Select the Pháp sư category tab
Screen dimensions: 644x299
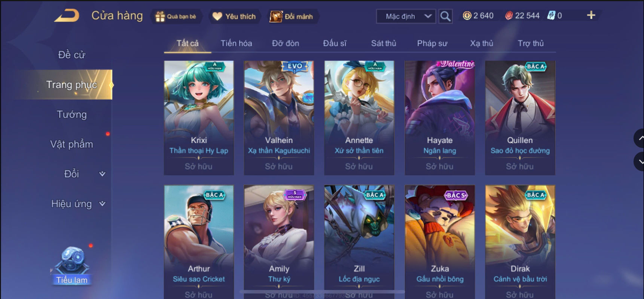[x=432, y=43]
